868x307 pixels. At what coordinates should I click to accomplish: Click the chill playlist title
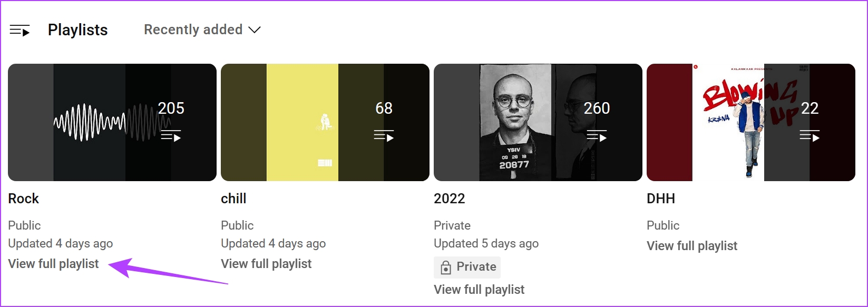(x=233, y=199)
